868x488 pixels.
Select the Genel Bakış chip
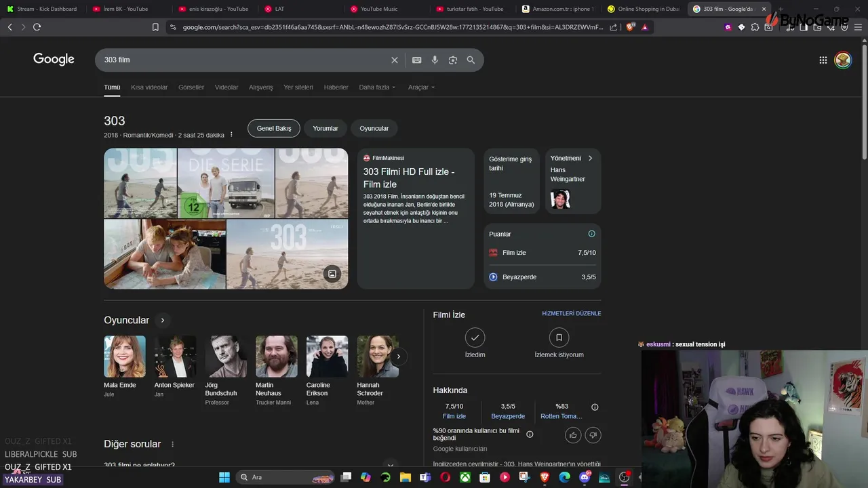(274, 128)
